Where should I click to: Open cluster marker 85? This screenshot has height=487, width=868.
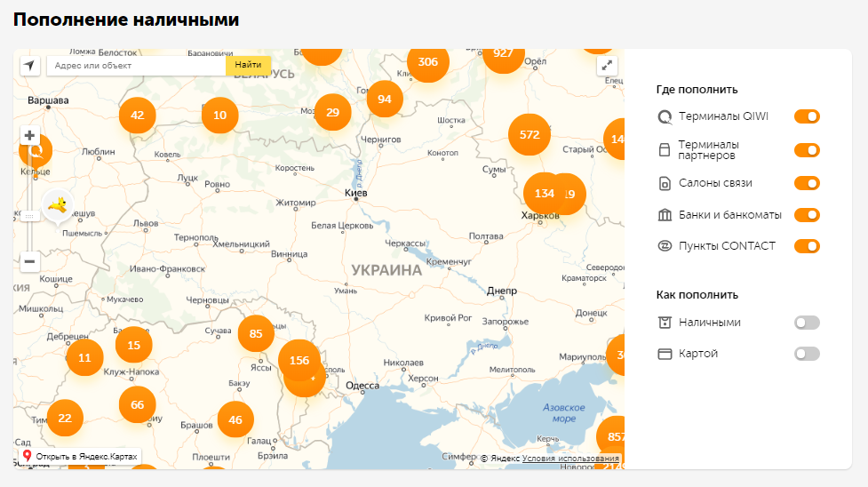coord(256,333)
